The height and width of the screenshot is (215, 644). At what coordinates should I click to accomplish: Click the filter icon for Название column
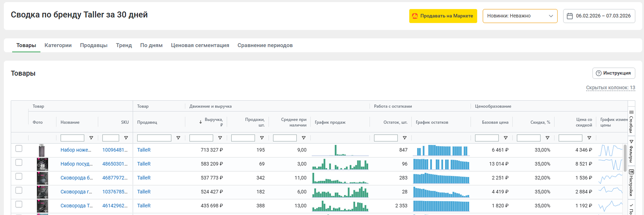point(91,138)
